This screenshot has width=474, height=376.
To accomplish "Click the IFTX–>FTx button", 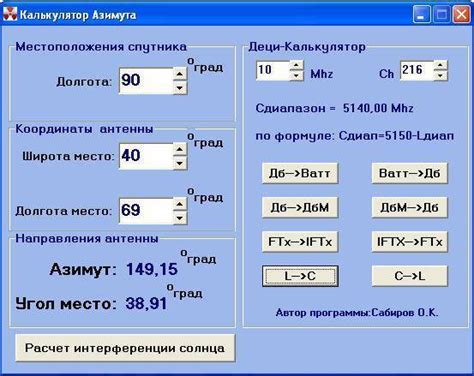I will (x=410, y=242).
